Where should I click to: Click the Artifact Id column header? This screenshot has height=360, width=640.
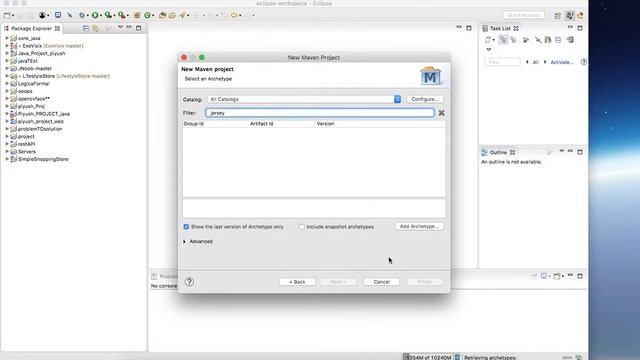coord(262,124)
